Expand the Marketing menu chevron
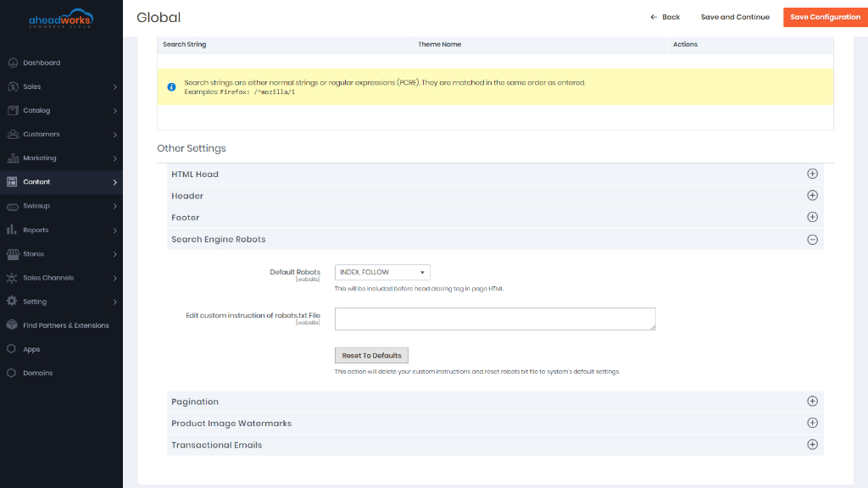Screen dimensions: 868x488 point(115,158)
